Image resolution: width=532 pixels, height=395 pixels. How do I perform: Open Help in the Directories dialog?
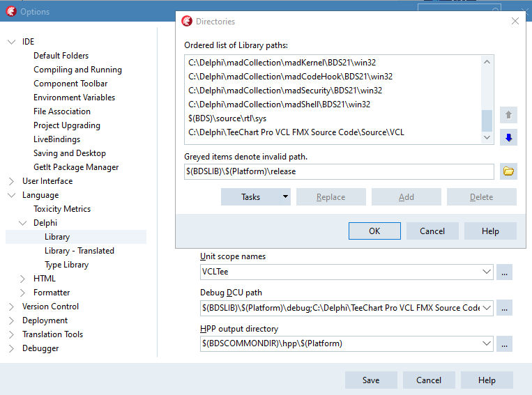coord(490,231)
